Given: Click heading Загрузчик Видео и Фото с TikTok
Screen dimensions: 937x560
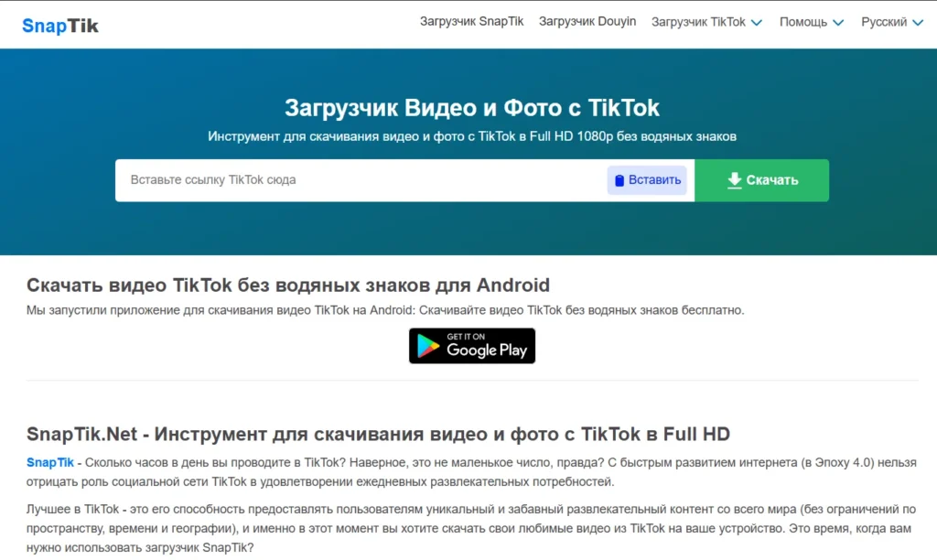Looking at the screenshot, I should [x=472, y=108].
